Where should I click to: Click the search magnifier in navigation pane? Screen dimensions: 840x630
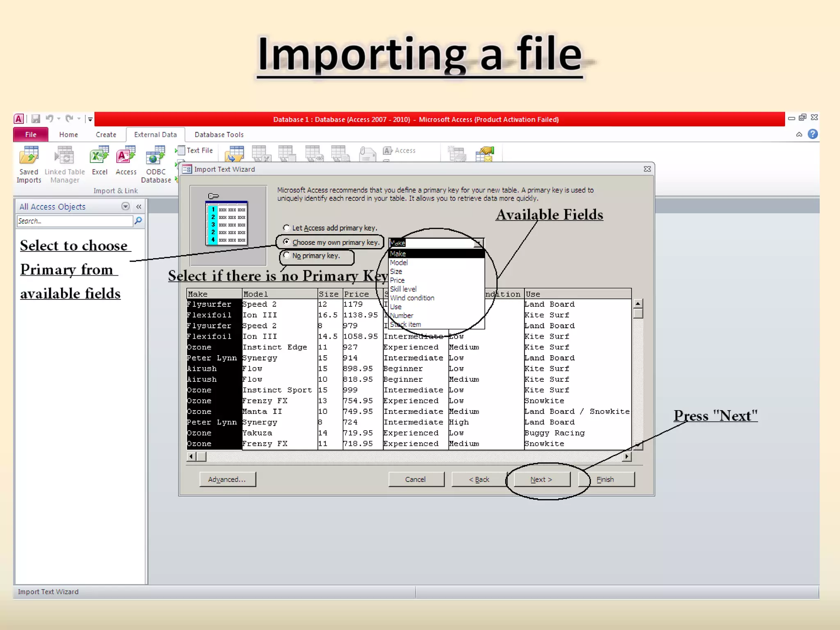coord(138,221)
